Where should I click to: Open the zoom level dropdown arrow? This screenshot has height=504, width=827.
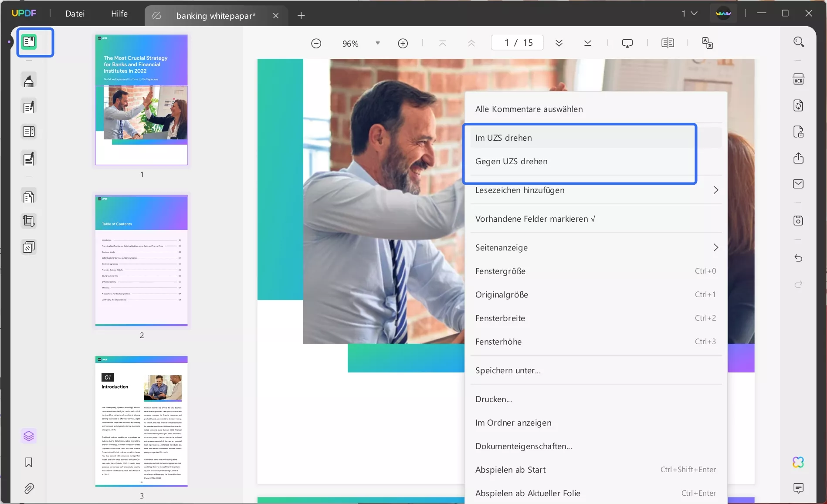point(378,43)
